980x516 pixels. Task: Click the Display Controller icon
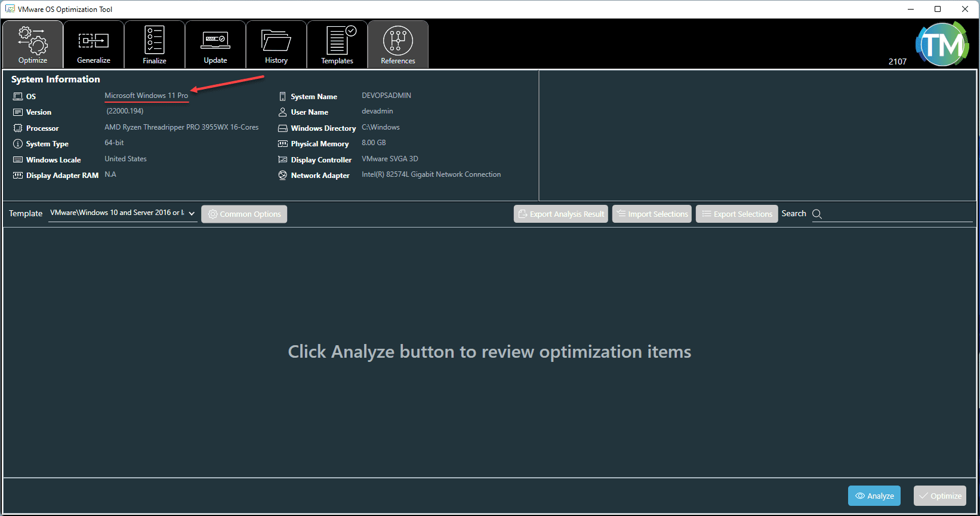(283, 159)
